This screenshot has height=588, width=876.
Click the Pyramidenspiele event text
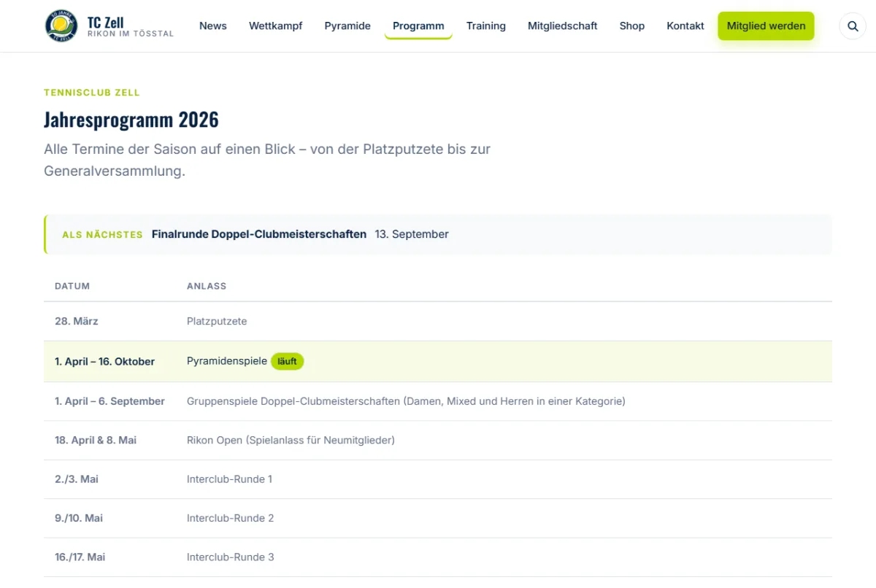point(227,361)
